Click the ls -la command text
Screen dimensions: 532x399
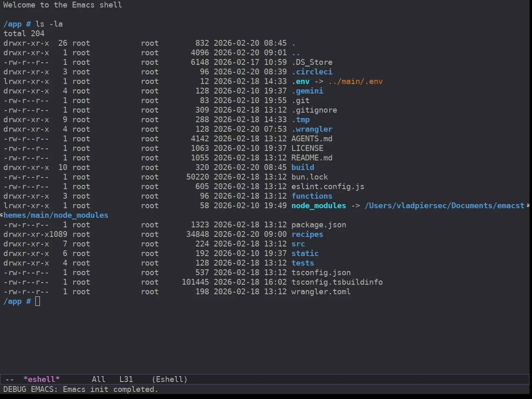[49, 24]
